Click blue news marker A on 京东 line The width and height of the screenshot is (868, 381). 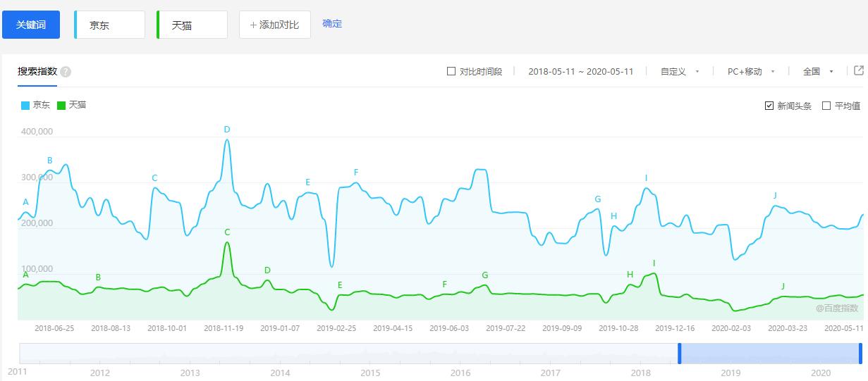25,202
